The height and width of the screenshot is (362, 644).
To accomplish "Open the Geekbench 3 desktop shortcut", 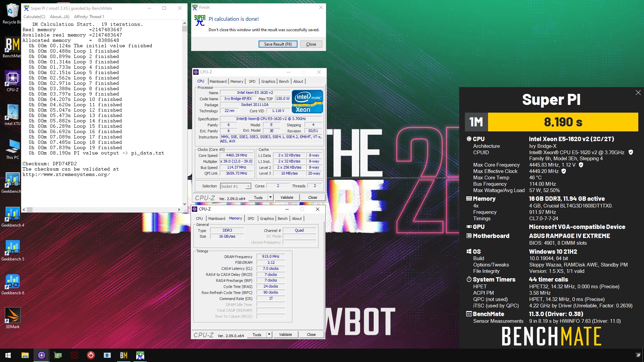I will [12, 183].
